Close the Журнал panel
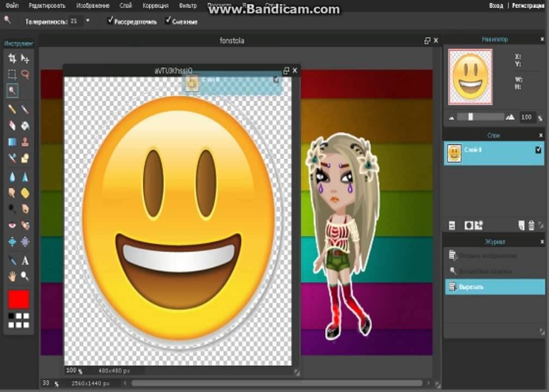This screenshot has height=392, width=549. [x=542, y=242]
